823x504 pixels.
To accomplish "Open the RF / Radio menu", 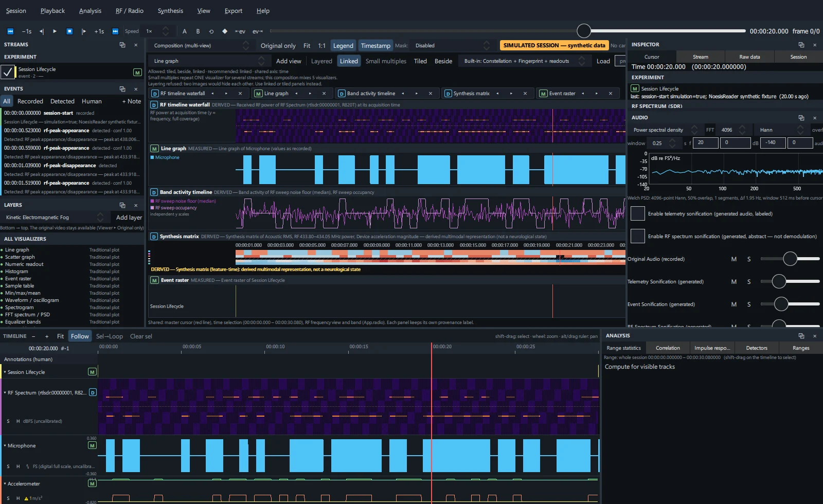I will [x=130, y=11].
